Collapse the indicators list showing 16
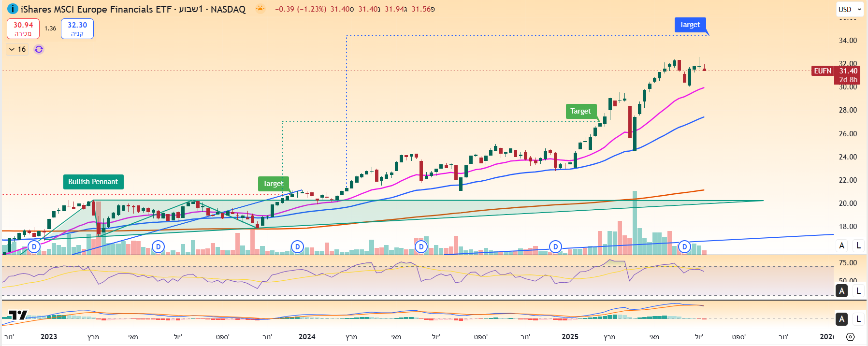The height and width of the screenshot is (346, 868). tap(17, 49)
